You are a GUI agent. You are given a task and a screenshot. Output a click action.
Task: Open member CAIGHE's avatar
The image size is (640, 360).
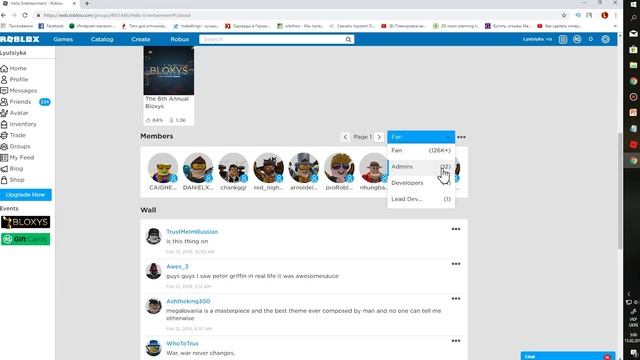click(x=163, y=167)
